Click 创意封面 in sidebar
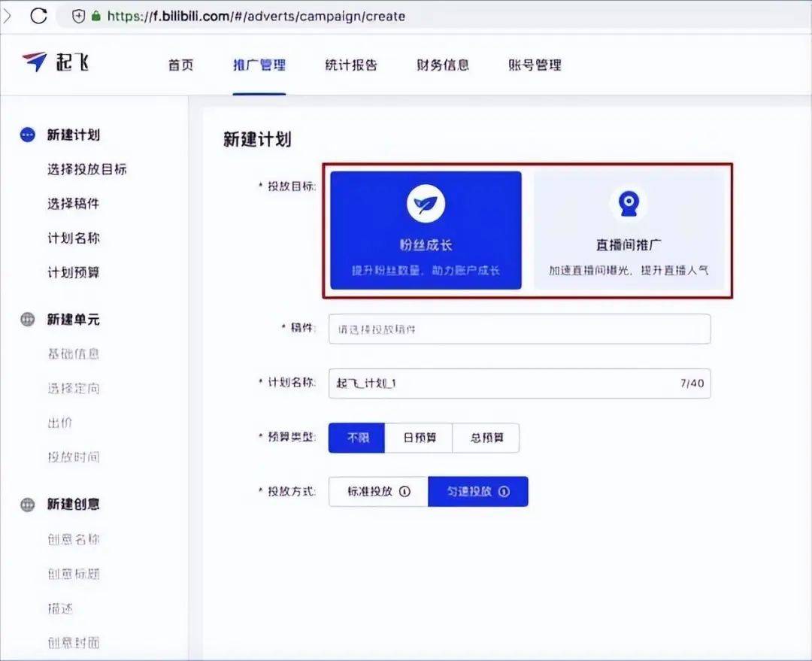This screenshot has height=661, width=812. click(x=73, y=643)
